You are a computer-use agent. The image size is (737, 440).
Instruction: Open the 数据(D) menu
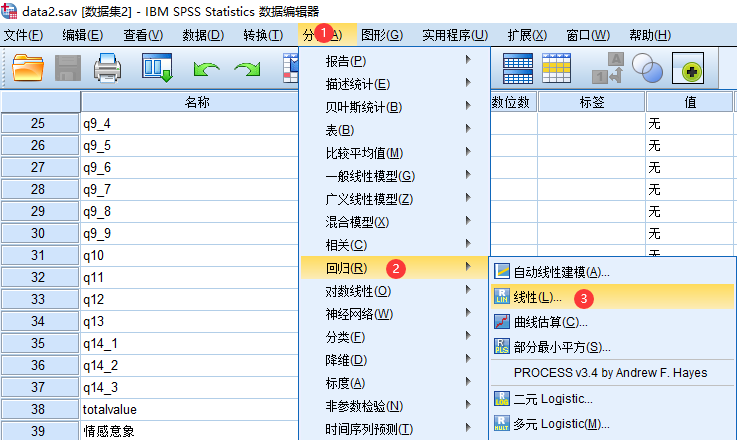click(203, 35)
